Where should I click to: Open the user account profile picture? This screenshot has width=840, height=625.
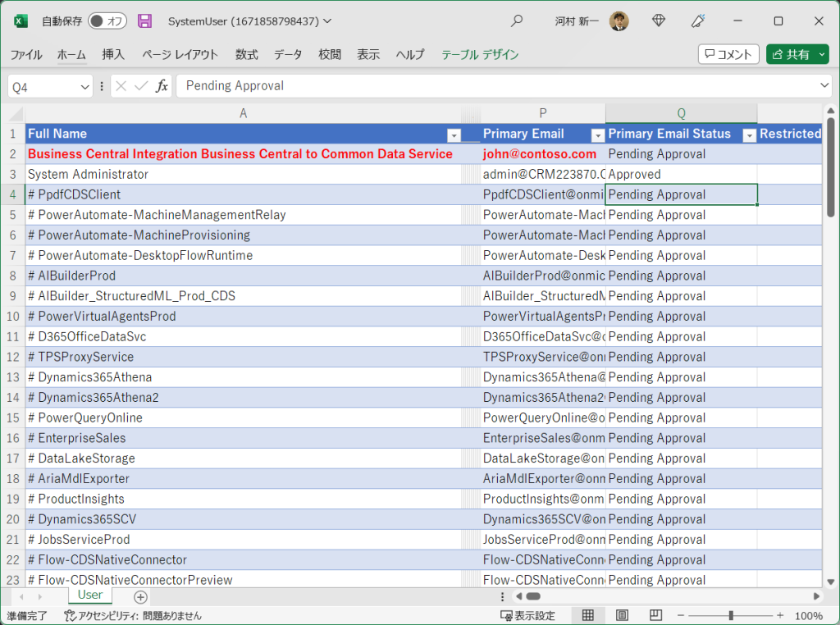619,21
